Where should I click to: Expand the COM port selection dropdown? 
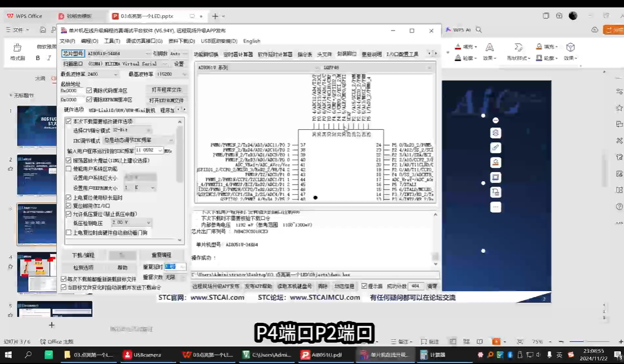[x=165, y=64]
